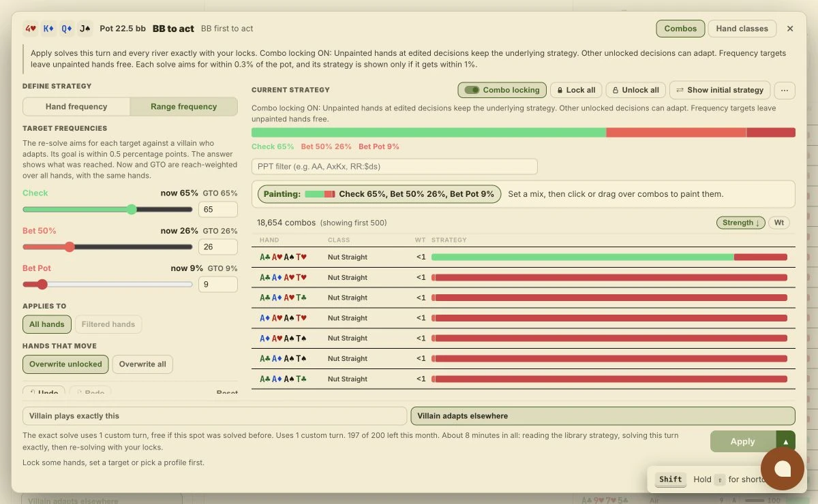Click the Jack of spades board card
This screenshot has width=818, height=504.
pos(85,29)
